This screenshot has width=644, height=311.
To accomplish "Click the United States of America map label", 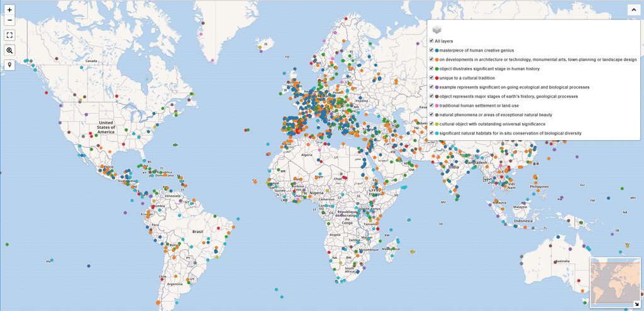I will click(x=106, y=128).
